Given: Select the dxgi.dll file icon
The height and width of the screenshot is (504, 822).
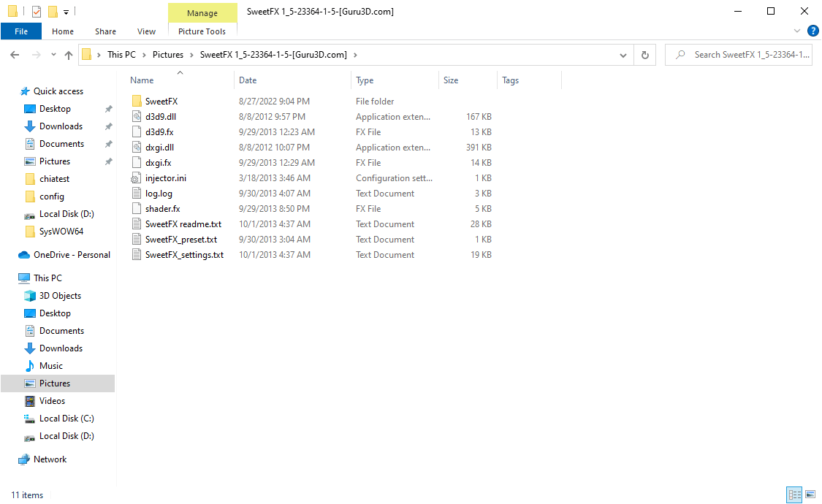Looking at the screenshot, I should 137,148.
